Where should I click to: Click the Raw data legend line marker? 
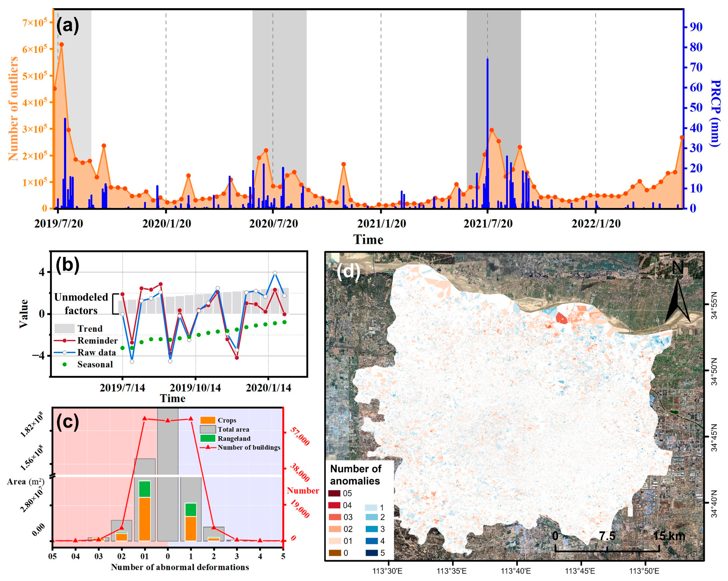tap(64, 352)
